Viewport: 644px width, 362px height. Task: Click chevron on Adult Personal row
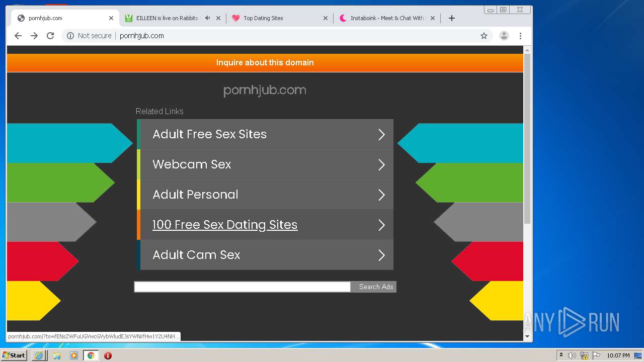pos(381,195)
